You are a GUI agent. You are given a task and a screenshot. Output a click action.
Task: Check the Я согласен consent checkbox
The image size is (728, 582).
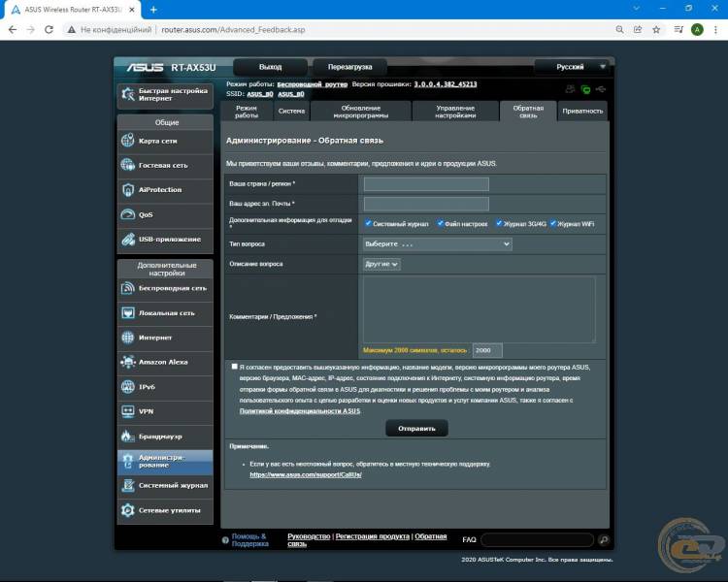[x=234, y=367]
